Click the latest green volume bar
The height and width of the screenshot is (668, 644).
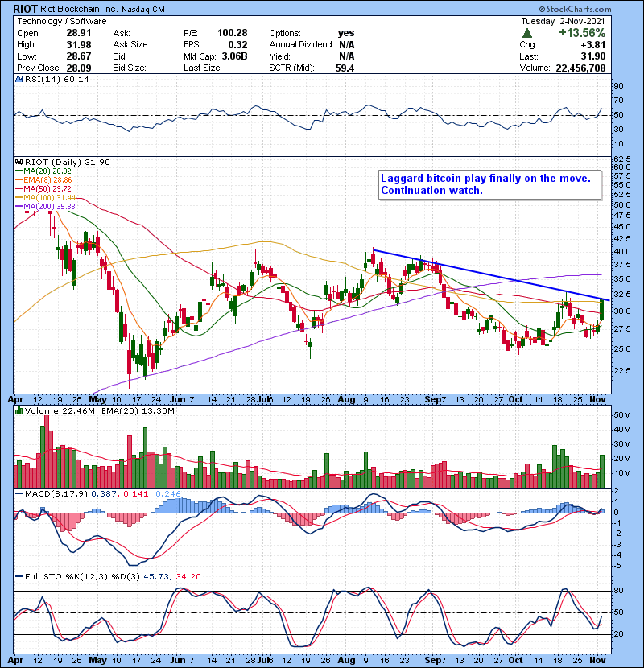602,471
